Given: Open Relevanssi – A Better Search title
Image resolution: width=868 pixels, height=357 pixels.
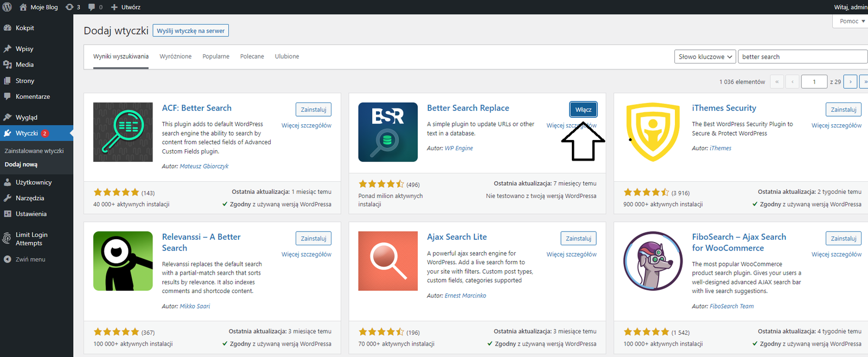Looking at the screenshot, I should point(201,243).
